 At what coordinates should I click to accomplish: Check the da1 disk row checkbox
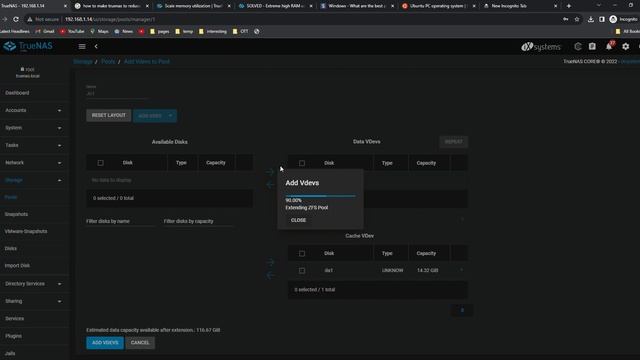[x=302, y=271]
